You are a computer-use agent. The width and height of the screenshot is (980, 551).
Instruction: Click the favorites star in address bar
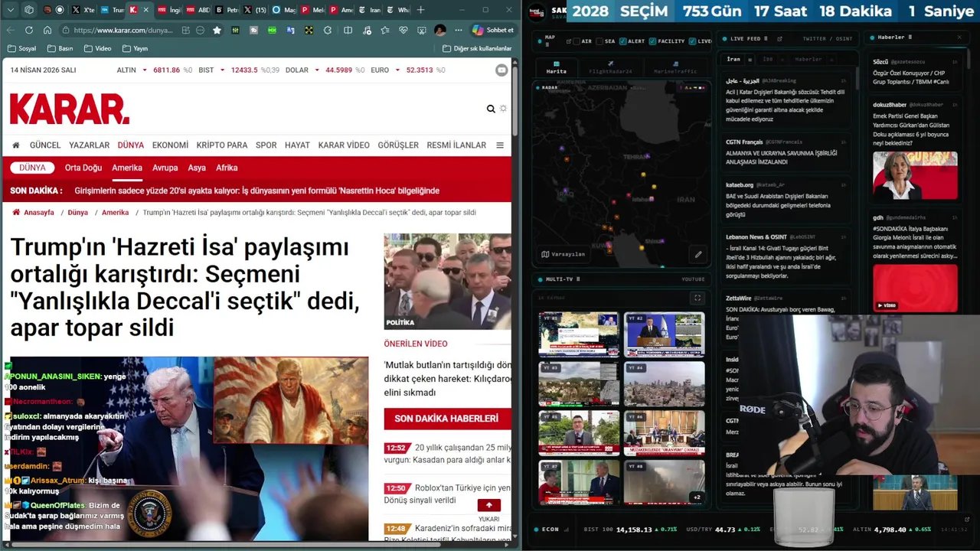[217, 30]
